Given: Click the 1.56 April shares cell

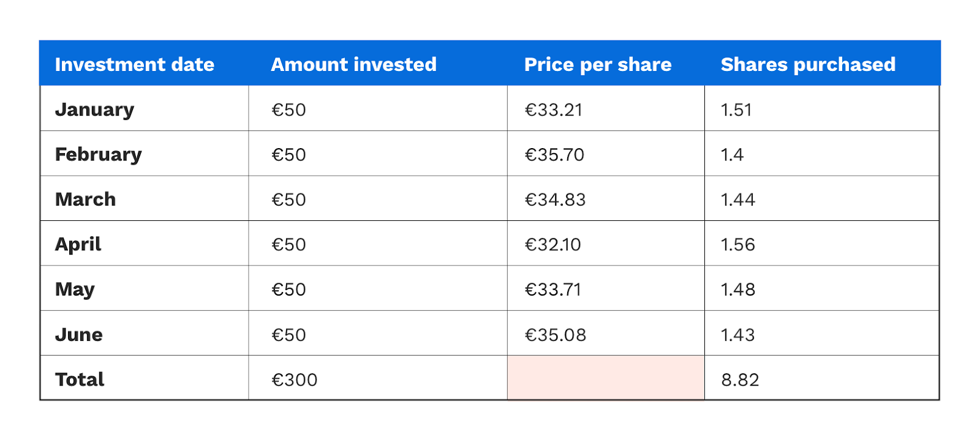Looking at the screenshot, I should pos(737,245).
